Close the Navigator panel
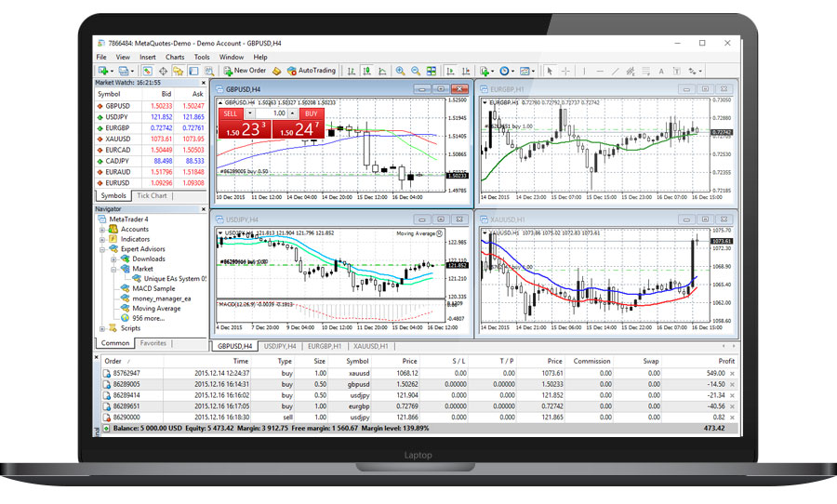The height and width of the screenshot is (504, 837). click(x=204, y=209)
